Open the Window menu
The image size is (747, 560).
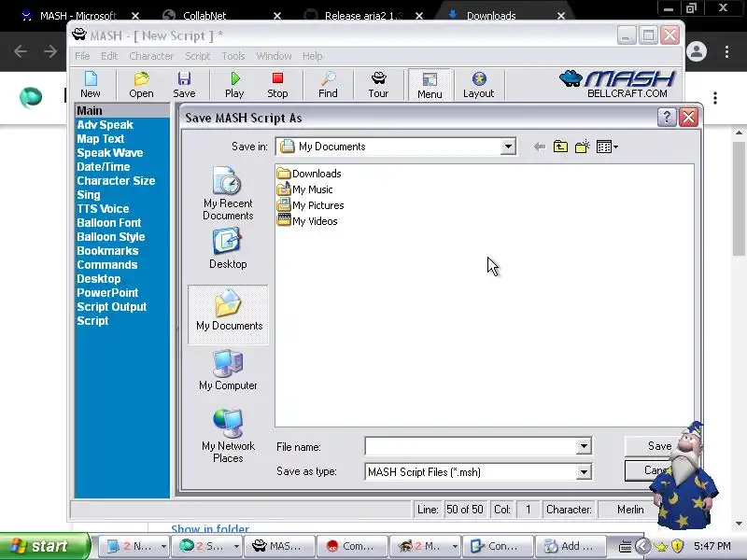[x=274, y=56]
